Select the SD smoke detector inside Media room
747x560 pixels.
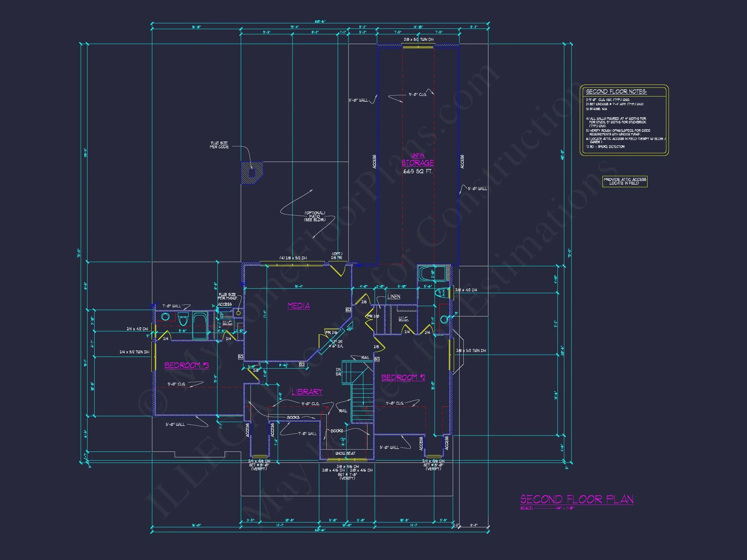tap(348, 310)
